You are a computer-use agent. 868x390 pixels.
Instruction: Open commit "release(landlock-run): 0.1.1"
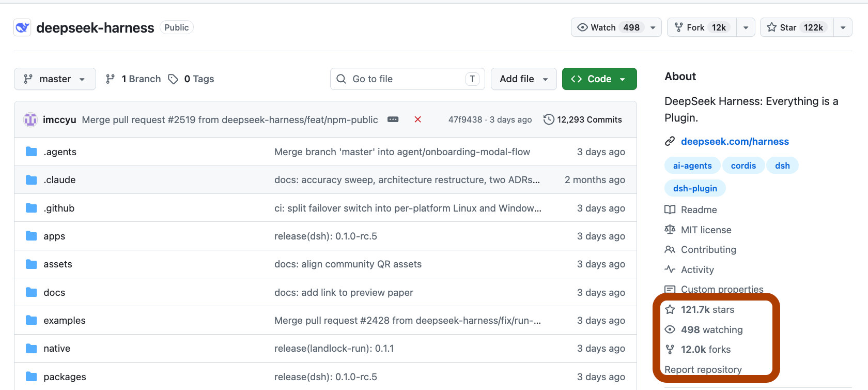pyautogui.click(x=334, y=348)
